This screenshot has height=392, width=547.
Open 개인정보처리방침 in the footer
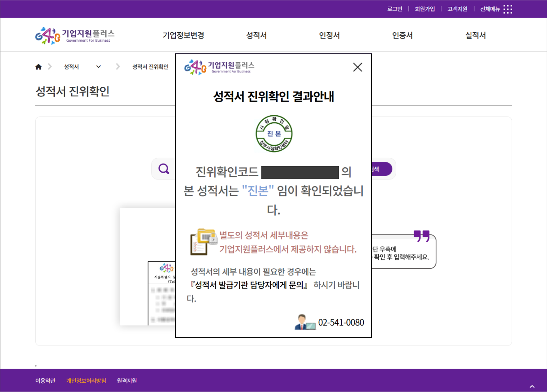click(86, 381)
